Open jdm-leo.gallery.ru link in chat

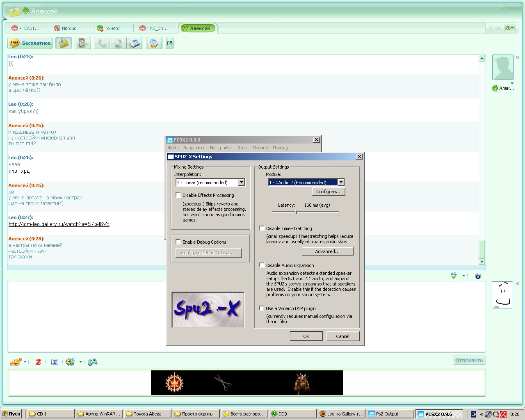[x=59, y=224]
